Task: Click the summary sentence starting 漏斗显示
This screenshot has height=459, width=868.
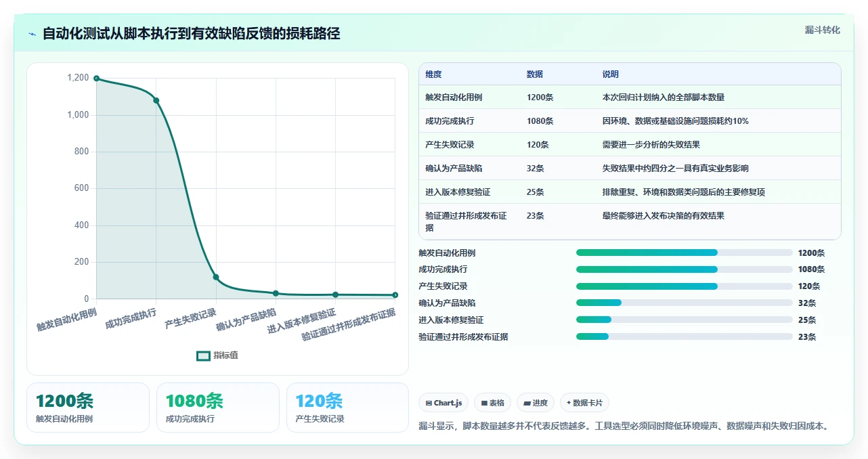Action: tap(624, 426)
